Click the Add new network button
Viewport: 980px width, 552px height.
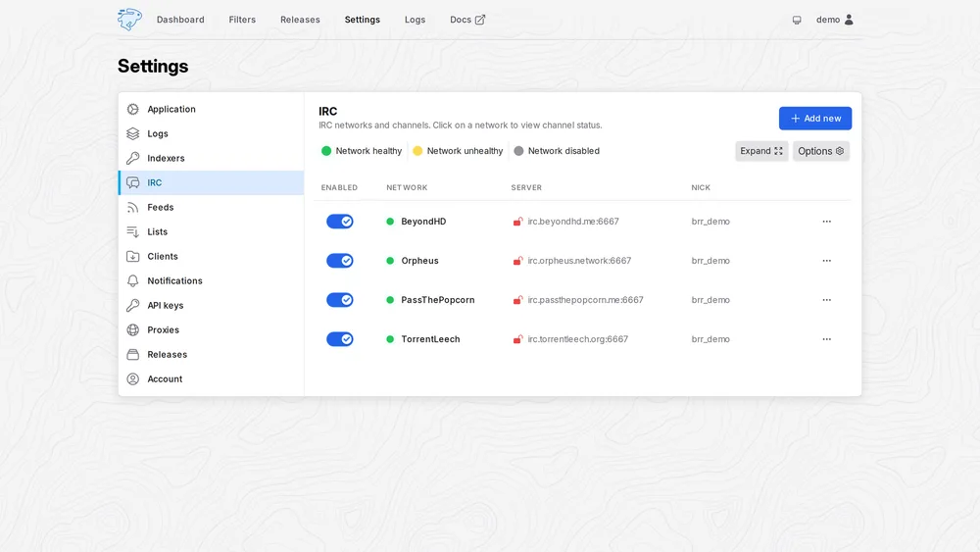click(815, 119)
